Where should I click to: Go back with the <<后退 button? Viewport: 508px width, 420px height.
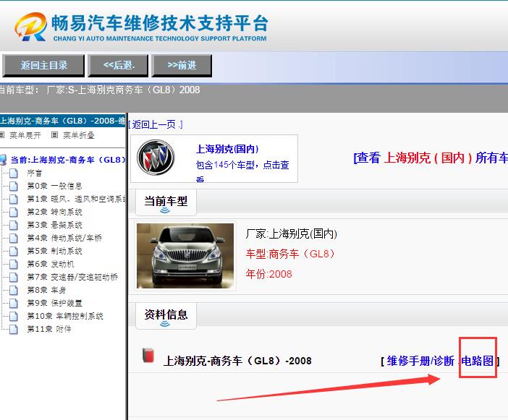click(x=118, y=65)
